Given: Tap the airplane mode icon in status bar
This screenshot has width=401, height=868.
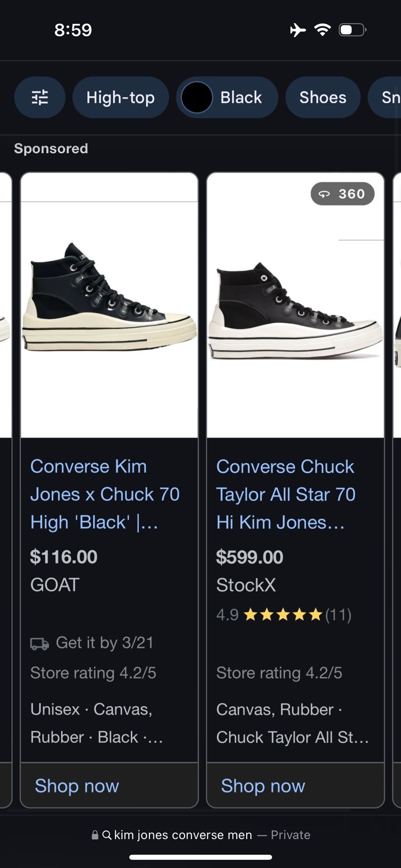Looking at the screenshot, I should (297, 29).
